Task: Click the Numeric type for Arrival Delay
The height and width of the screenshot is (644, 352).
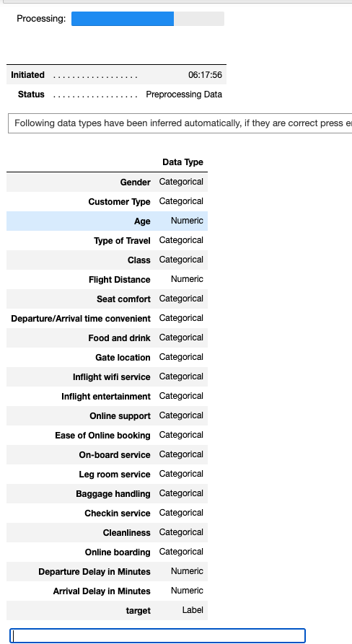Action: [x=187, y=591]
